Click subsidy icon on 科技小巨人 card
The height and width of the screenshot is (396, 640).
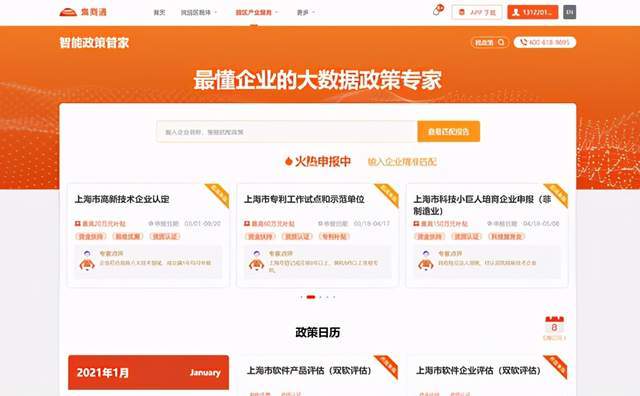point(416,224)
